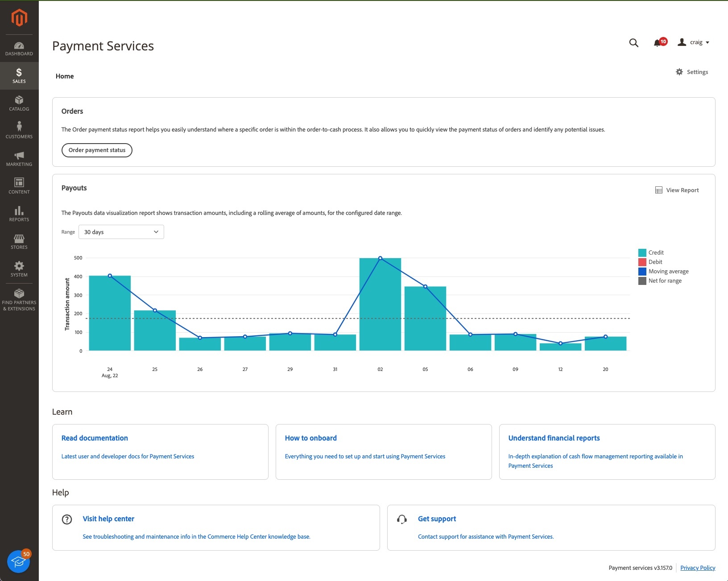Expand the craig user account menu
This screenshot has width=728, height=581.
[694, 42]
